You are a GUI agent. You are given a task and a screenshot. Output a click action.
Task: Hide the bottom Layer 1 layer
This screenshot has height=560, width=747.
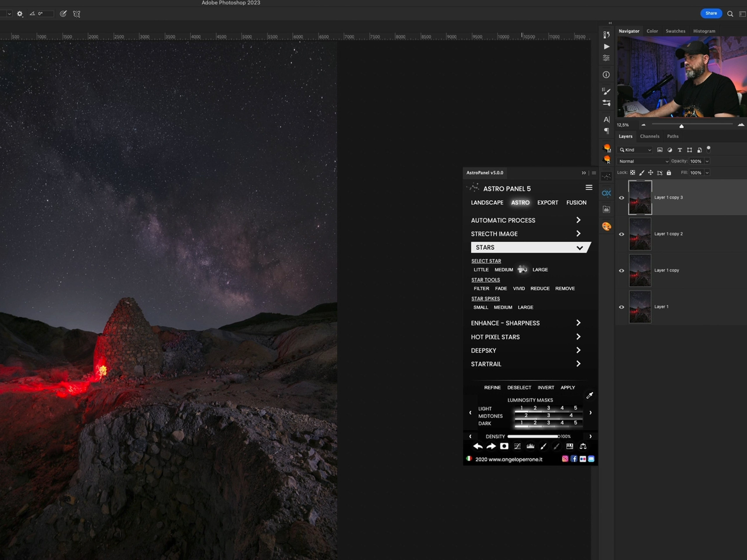pyautogui.click(x=621, y=307)
